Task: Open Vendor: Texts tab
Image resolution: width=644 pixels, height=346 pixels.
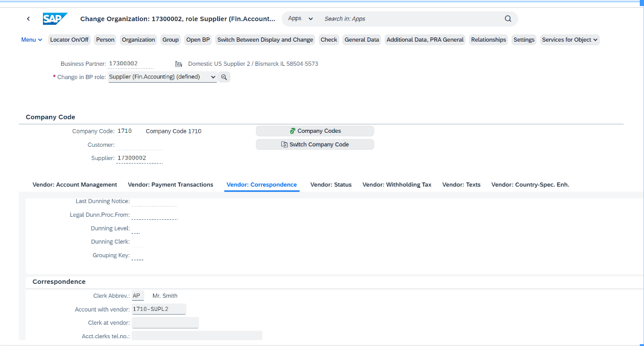Action: (461, 185)
